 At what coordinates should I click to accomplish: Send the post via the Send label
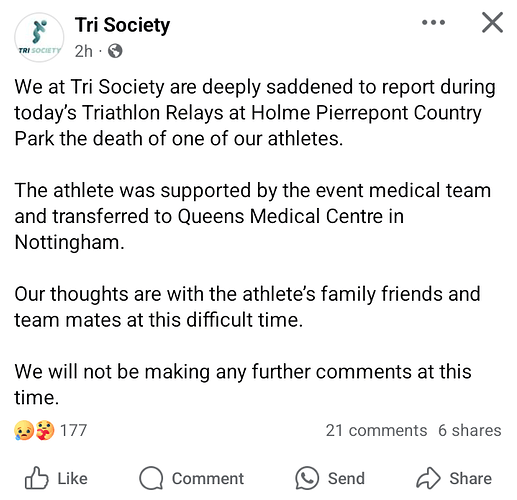pyautogui.click(x=346, y=479)
